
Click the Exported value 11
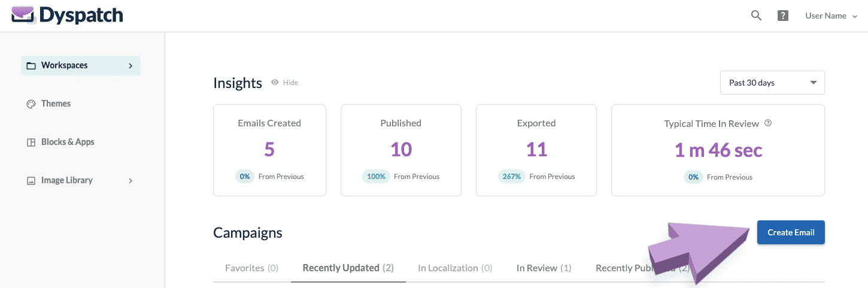coord(536,150)
